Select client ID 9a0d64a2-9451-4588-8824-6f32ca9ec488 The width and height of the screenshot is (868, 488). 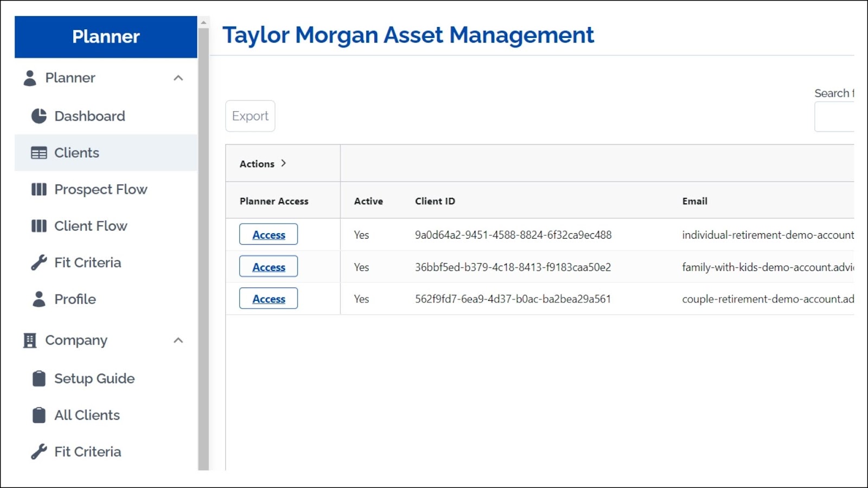pyautogui.click(x=513, y=235)
